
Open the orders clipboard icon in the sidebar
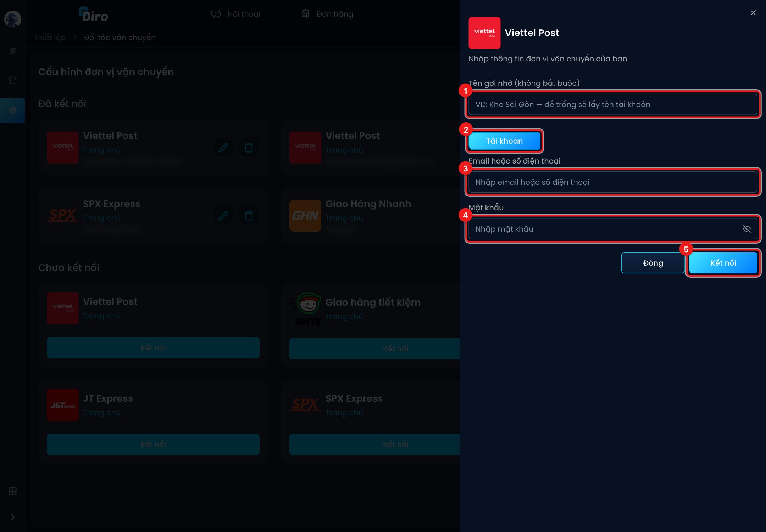[x=12, y=51]
